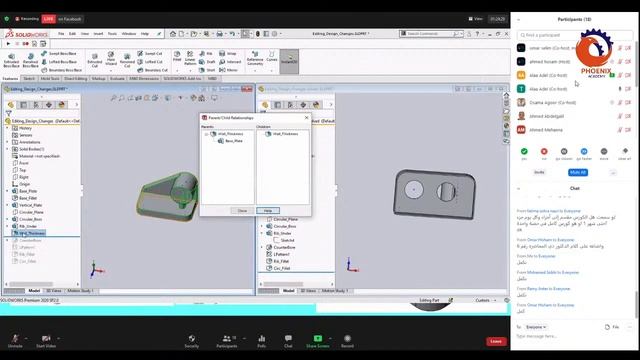640x360 pixels.
Task: Expand the Annotations node in left tree
Action: 7,142
